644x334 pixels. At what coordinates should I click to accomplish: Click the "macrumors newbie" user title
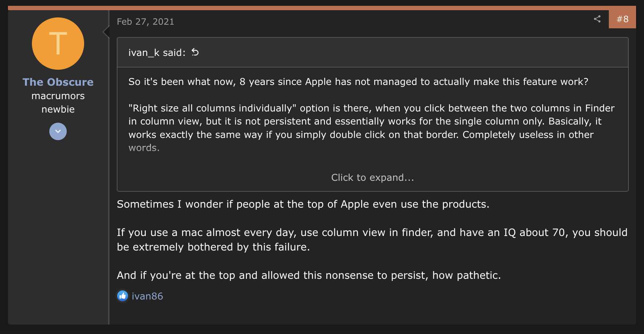click(58, 102)
